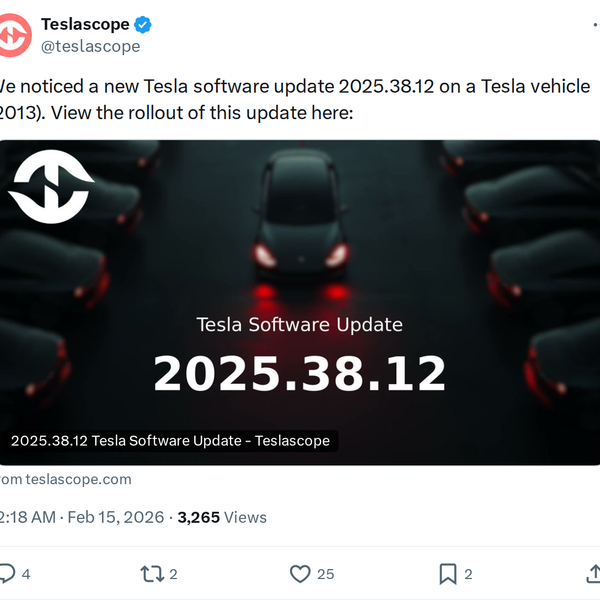Screen dimensions: 600x600
Task: Open the Teslascope display name link
Action: pyautogui.click(x=84, y=25)
